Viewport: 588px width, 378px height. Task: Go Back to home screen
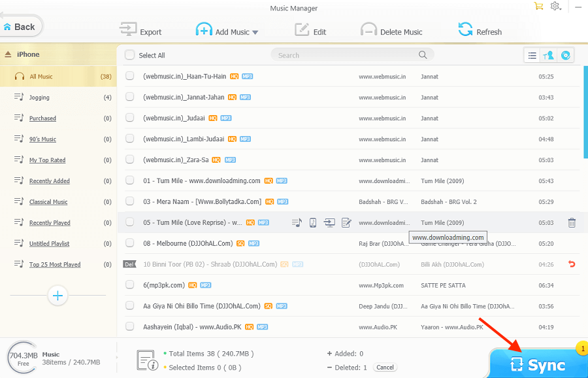[x=20, y=27]
